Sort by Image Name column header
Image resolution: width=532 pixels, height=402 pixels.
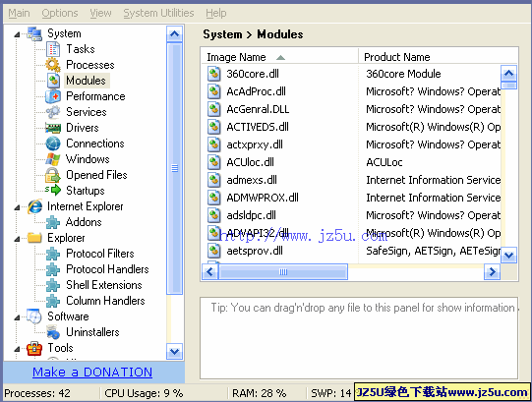click(279, 57)
